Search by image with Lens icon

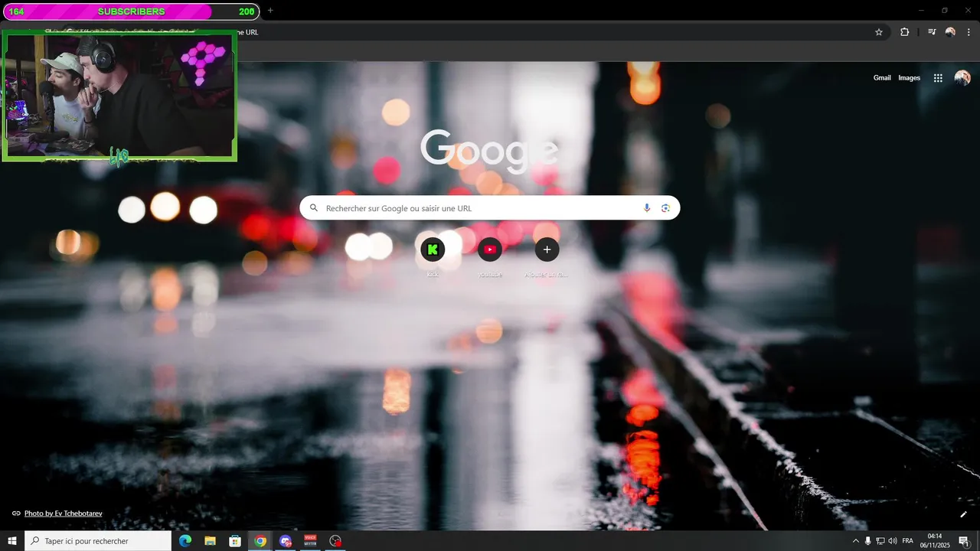click(665, 208)
